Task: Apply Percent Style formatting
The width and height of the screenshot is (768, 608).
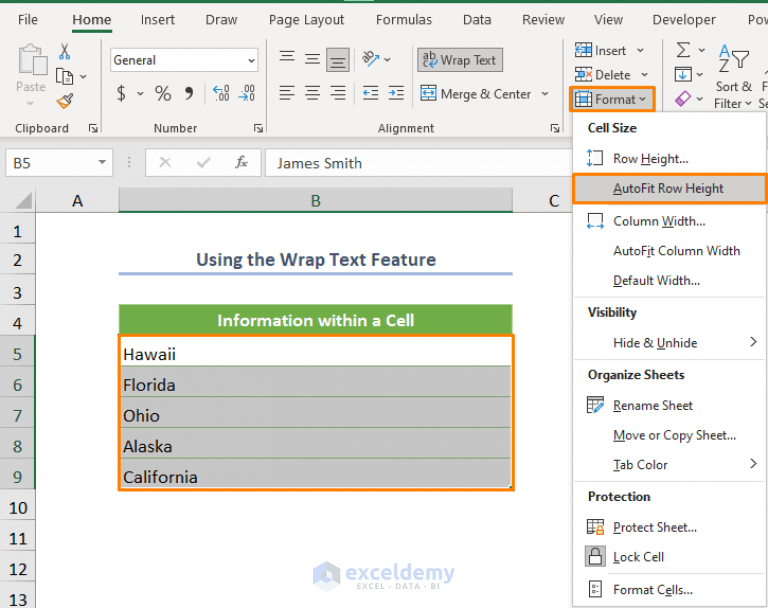Action: [163, 93]
